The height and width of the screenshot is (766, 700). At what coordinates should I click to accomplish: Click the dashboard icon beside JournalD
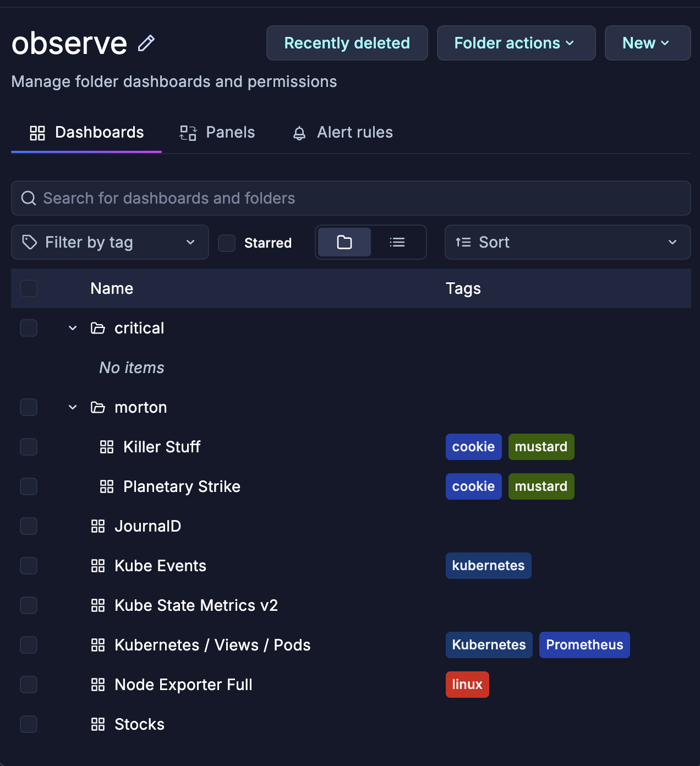[98, 526]
